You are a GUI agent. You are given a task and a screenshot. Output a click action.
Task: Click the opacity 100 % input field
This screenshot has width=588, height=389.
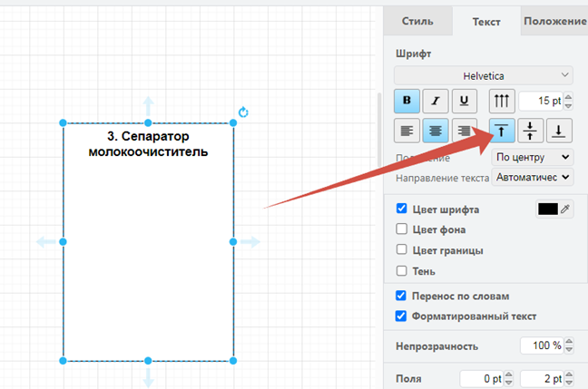pos(541,346)
